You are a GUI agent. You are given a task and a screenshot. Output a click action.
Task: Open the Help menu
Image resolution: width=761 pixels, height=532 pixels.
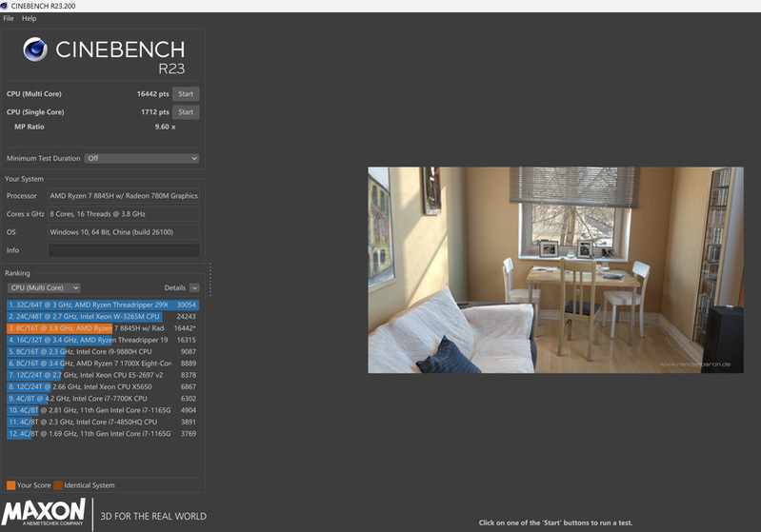30,18
